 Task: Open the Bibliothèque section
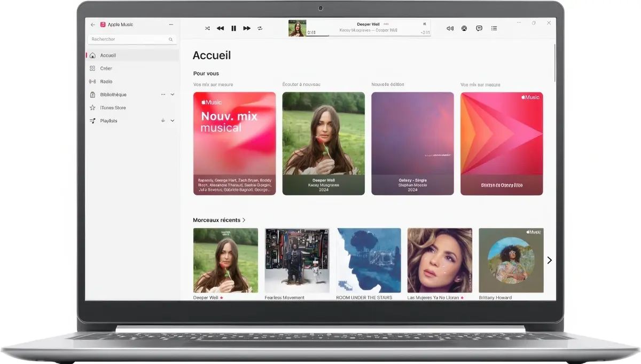click(132, 94)
